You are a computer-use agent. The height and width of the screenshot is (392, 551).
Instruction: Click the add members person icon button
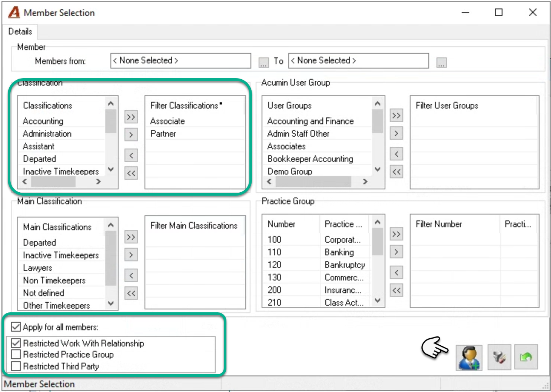pyautogui.click(x=469, y=358)
